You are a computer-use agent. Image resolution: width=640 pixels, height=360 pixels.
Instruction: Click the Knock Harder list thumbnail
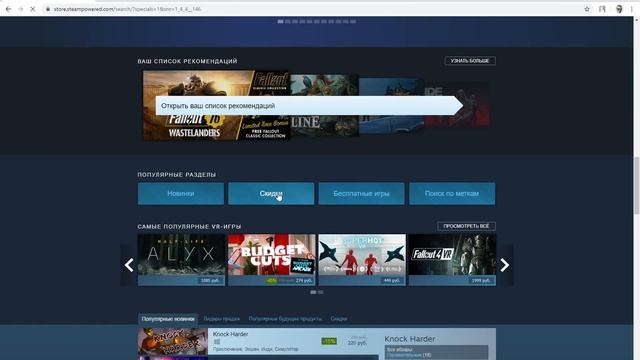coord(173,341)
